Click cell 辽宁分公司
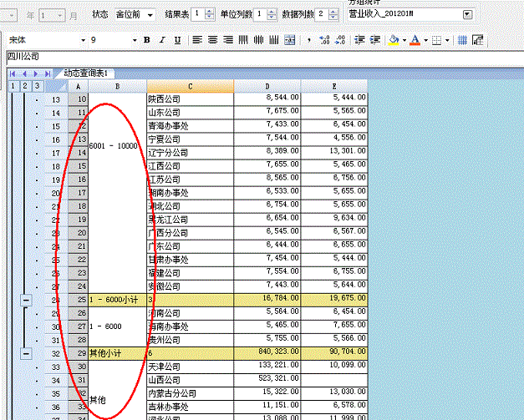 pyautogui.click(x=191, y=153)
